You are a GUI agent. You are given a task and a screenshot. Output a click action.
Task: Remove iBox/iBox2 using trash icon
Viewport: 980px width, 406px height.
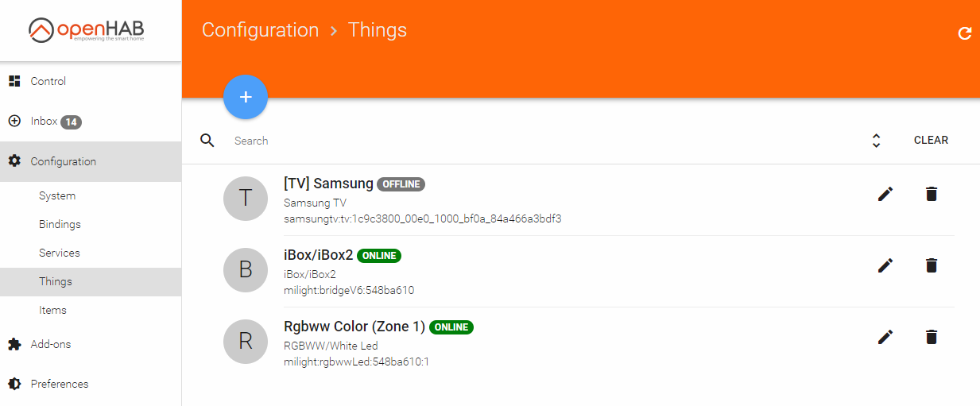(x=932, y=265)
